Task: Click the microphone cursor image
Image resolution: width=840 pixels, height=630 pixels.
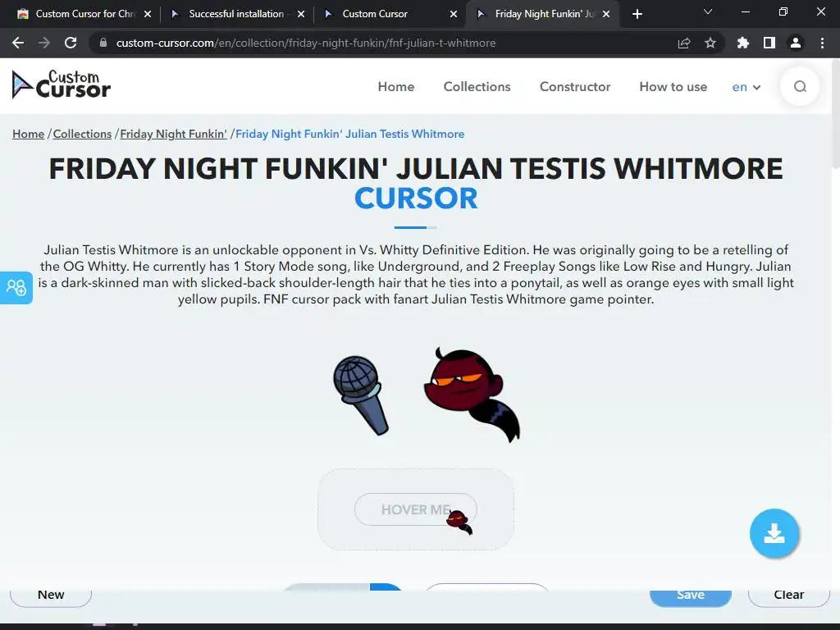Action: point(361,395)
